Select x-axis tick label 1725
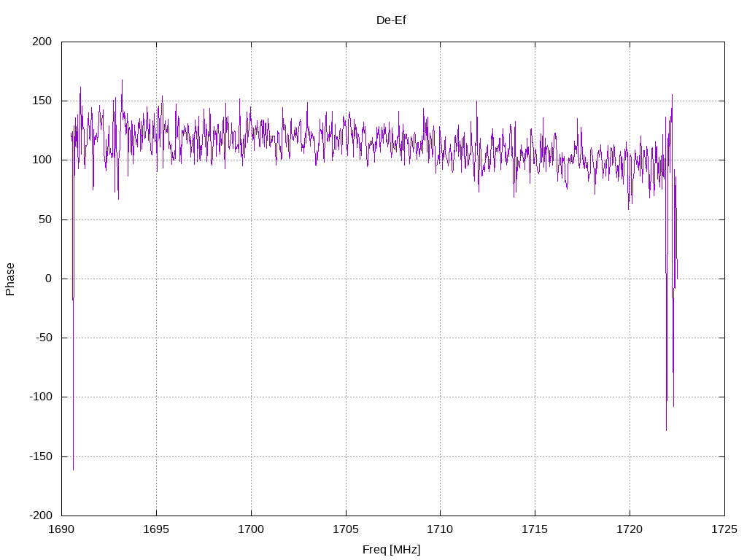Image resolution: width=747 pixels, height=560 pixels. coord(724,529)
